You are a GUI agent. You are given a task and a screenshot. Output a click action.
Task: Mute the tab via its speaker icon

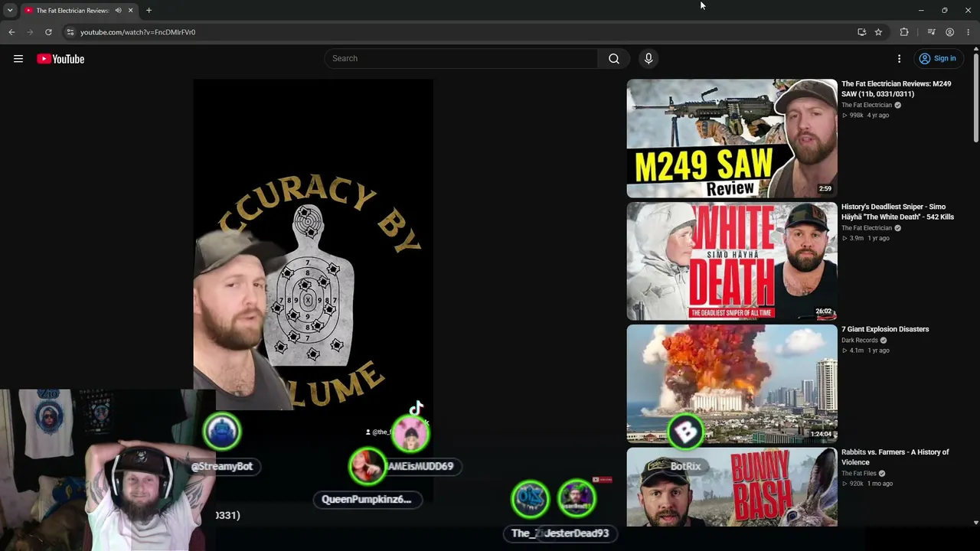click(118, 11)
